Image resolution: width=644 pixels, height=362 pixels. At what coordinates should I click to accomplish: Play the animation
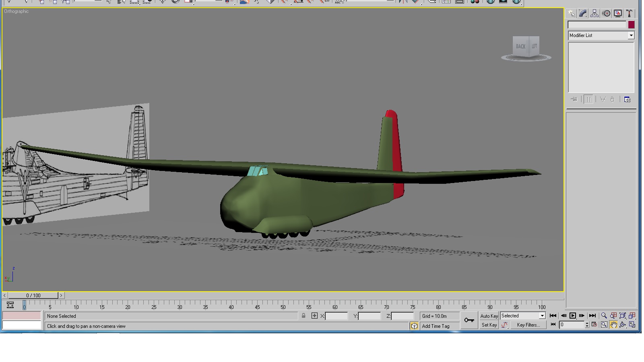click(573, 316)
